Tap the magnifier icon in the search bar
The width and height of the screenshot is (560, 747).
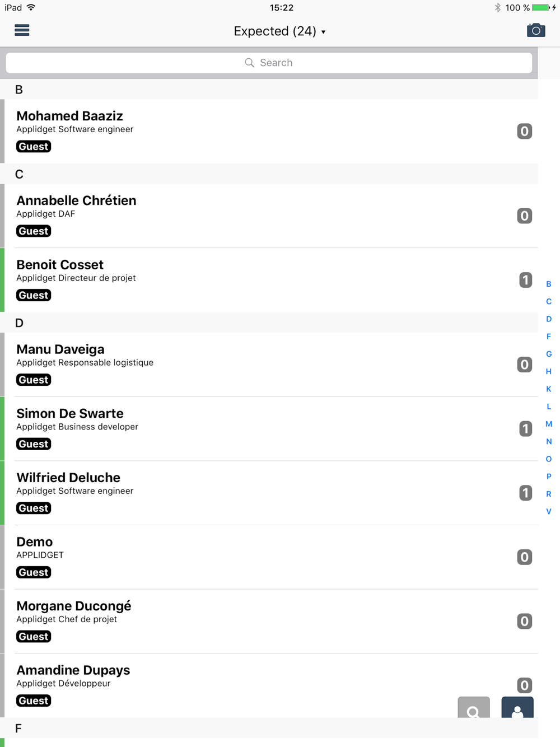(250, 63)
